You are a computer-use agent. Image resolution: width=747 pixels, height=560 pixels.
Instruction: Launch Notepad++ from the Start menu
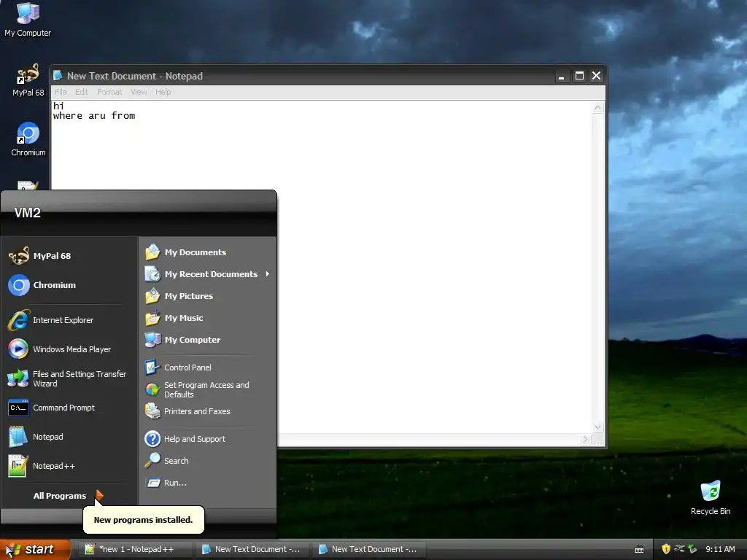69,466
